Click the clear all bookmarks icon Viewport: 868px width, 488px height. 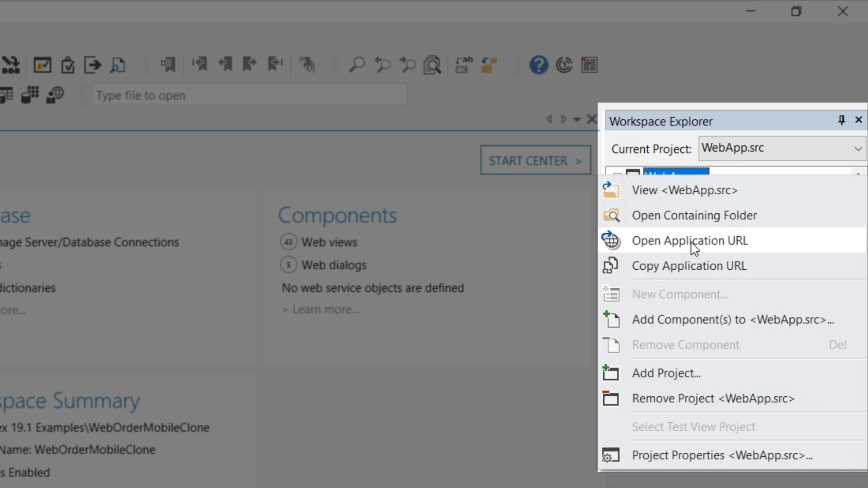[307, 65]
